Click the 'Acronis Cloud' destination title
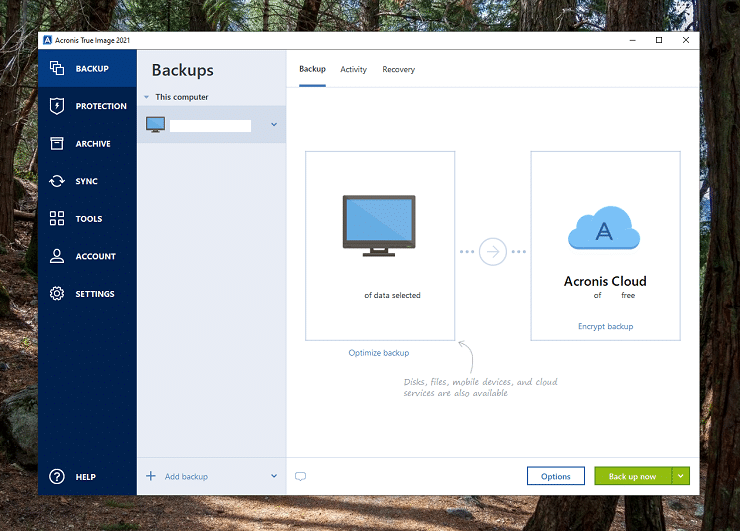 [605, 281]
